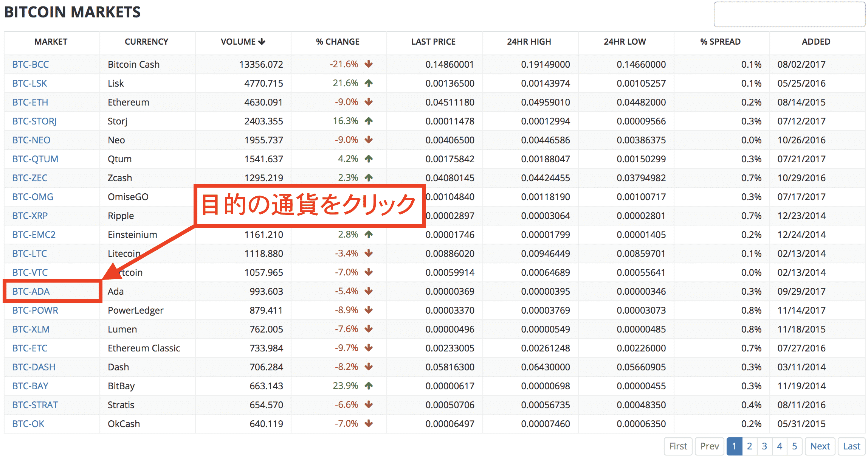Click the BTC-ADA market link
The width and height of the screenshot is (868, 457).
31,291
